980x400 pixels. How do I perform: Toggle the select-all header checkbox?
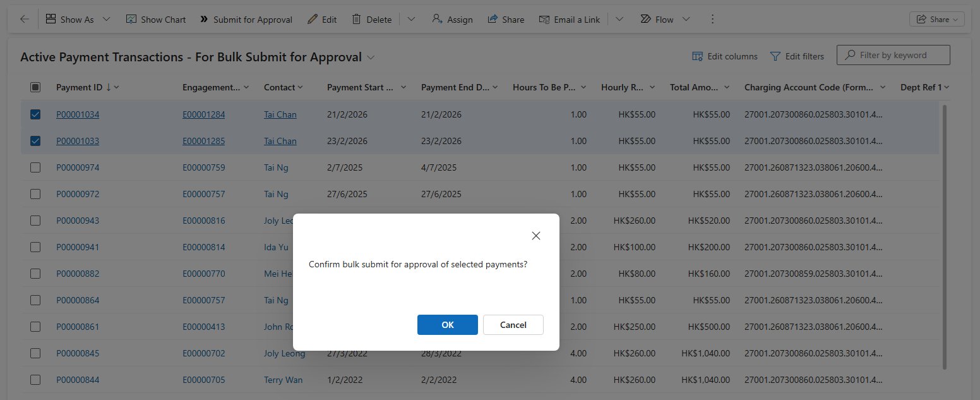(x=35, y=87)
